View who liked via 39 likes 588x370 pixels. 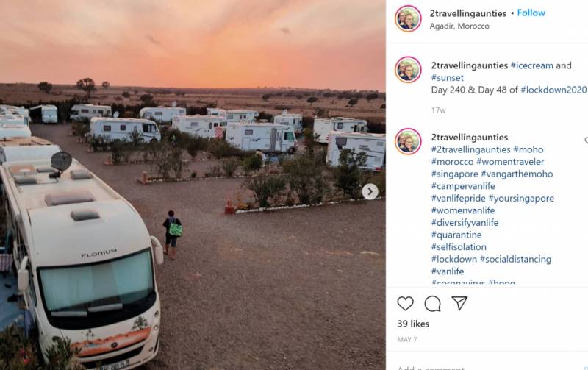[x=413, y=324]
